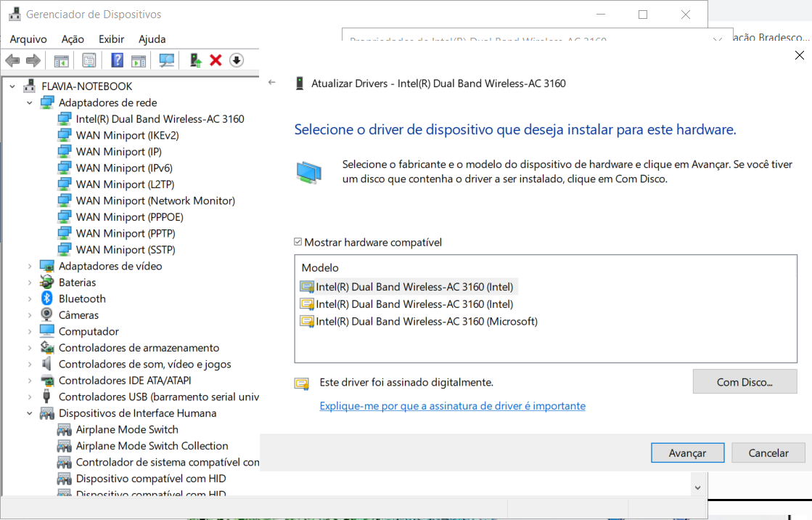Close the Atualizar Drivers dialog with X

point(800,55)
